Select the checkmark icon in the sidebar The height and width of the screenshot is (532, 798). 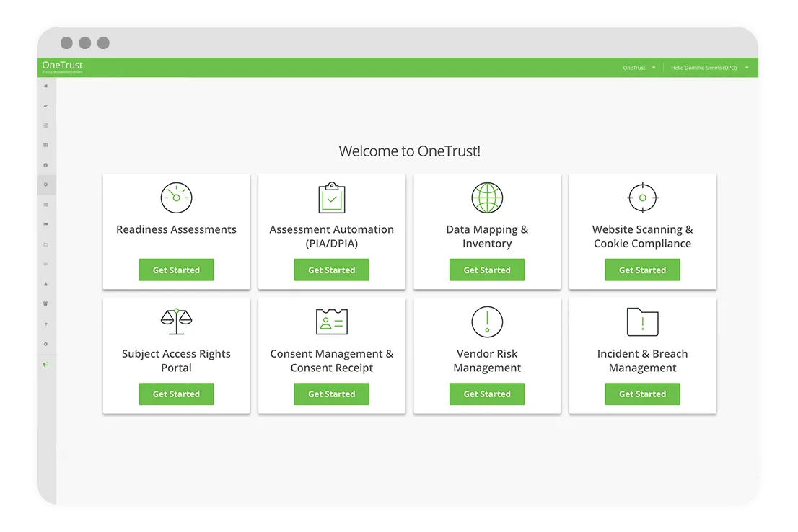tap(45, 106)
